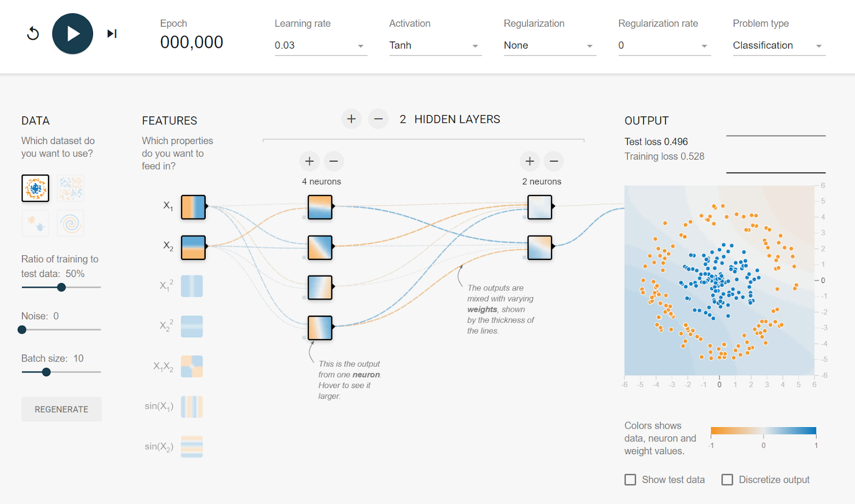The image size is (855, 504).
Task: Select the spiral dataset
Action: [70, 223]
